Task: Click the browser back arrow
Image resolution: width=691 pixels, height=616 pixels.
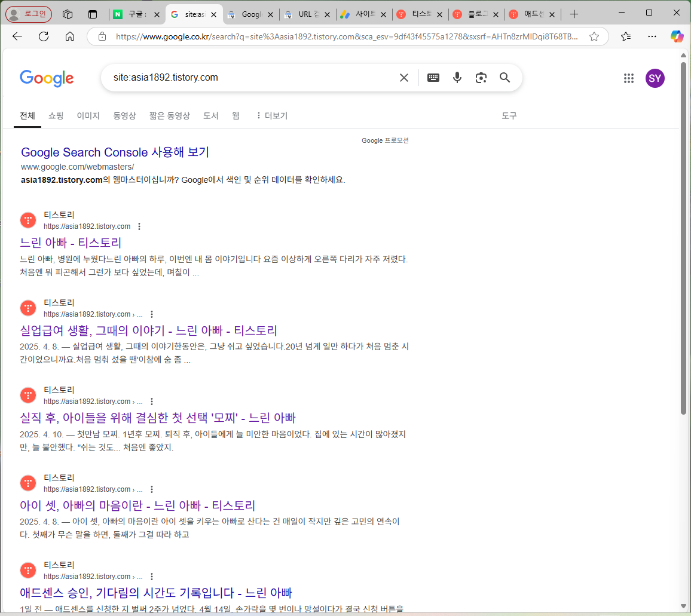Action: pos(17,36)
